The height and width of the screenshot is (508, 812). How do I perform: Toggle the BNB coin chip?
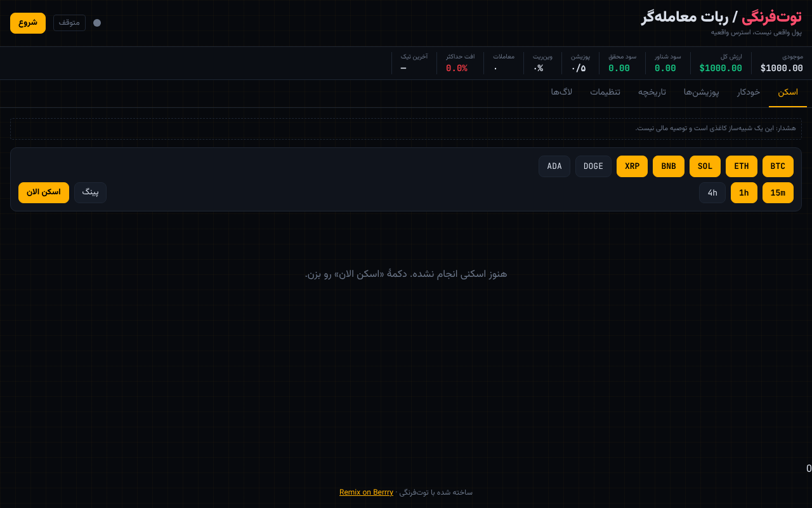(669, 166)
